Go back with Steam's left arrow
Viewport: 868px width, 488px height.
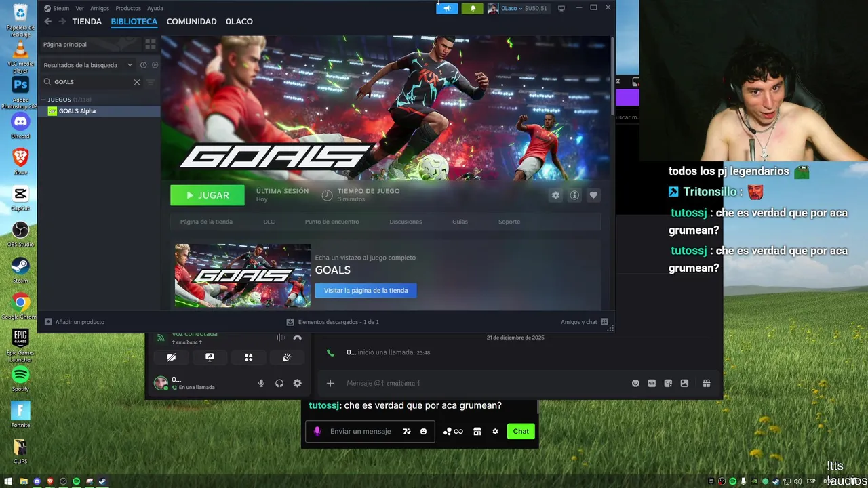click(x=47, y=22)
